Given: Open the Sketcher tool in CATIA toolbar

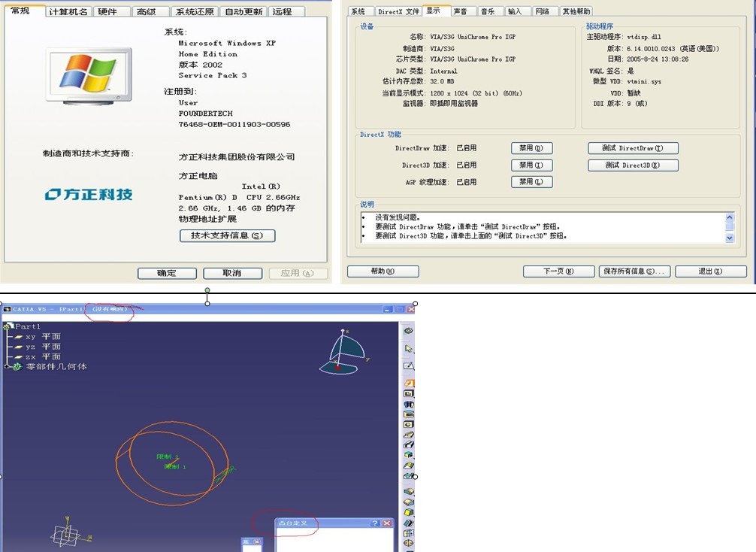Looking at the screenshot, I should [408, 365].
